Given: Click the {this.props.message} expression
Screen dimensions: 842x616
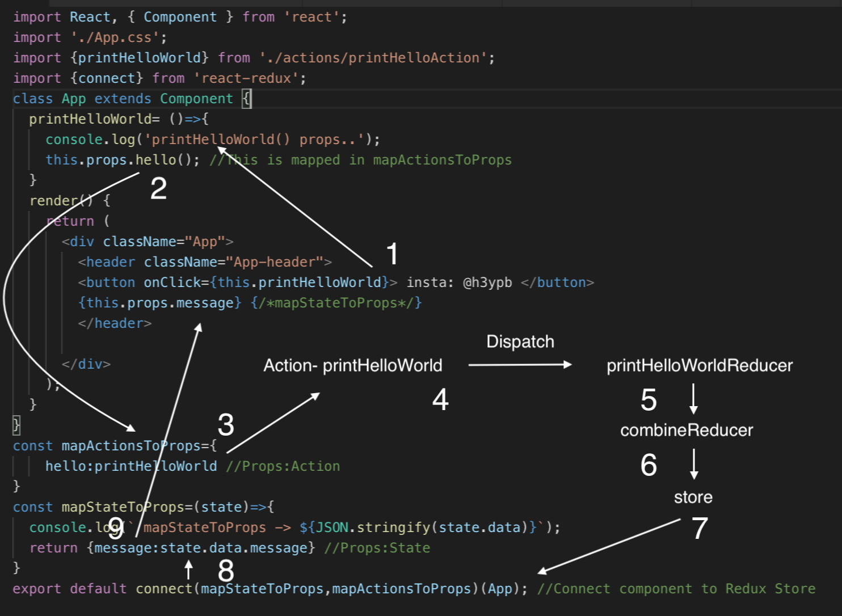Looking at the screenshot, I should tap(160, 303).
